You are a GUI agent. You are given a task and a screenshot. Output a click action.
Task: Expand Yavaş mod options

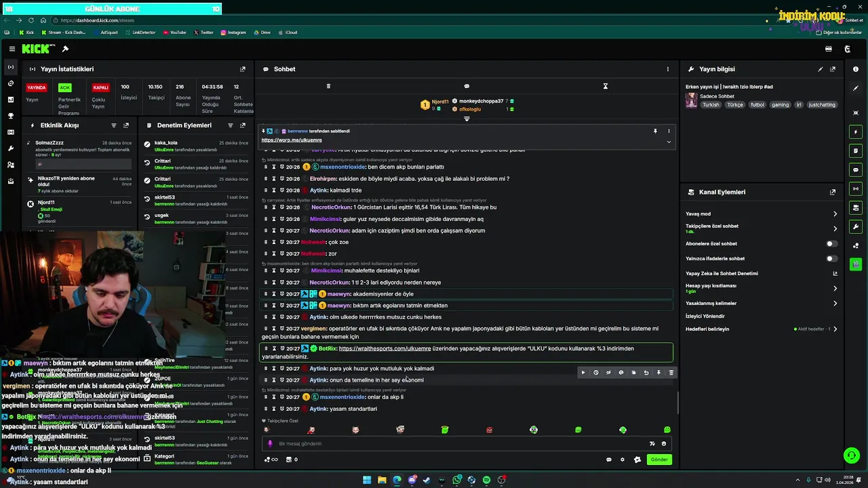[835, 214]
